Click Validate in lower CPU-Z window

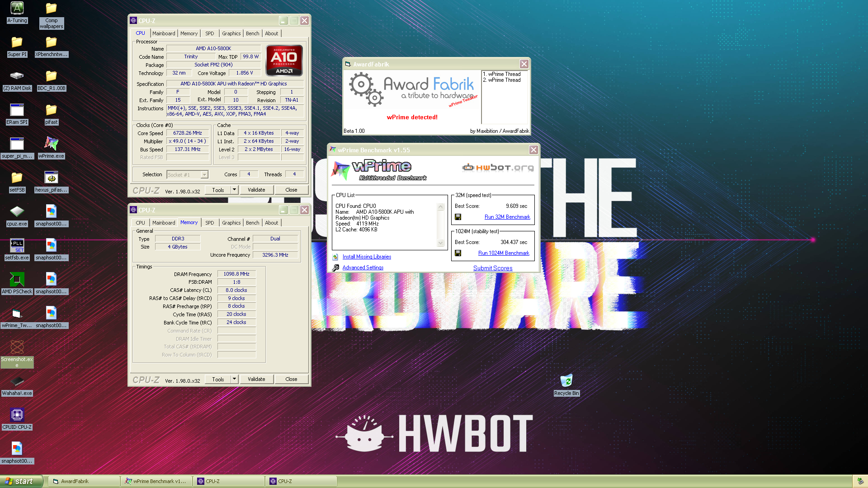click(256, 379)
